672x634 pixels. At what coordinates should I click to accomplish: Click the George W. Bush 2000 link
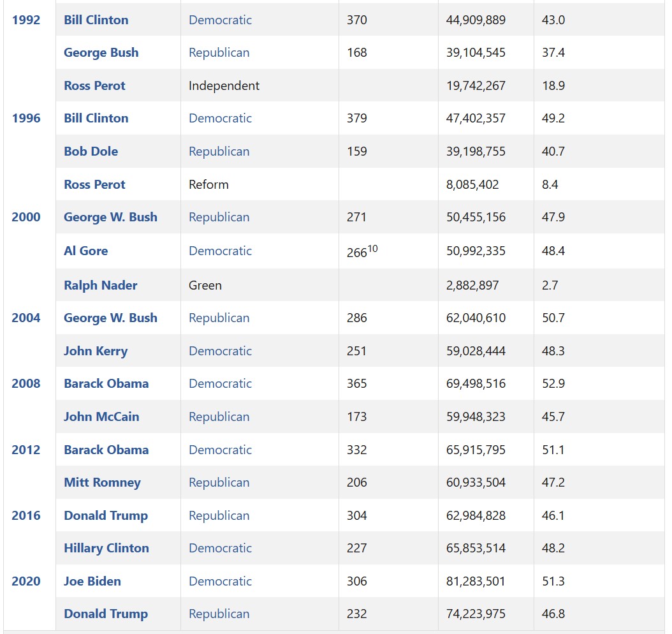pos(110,217)
